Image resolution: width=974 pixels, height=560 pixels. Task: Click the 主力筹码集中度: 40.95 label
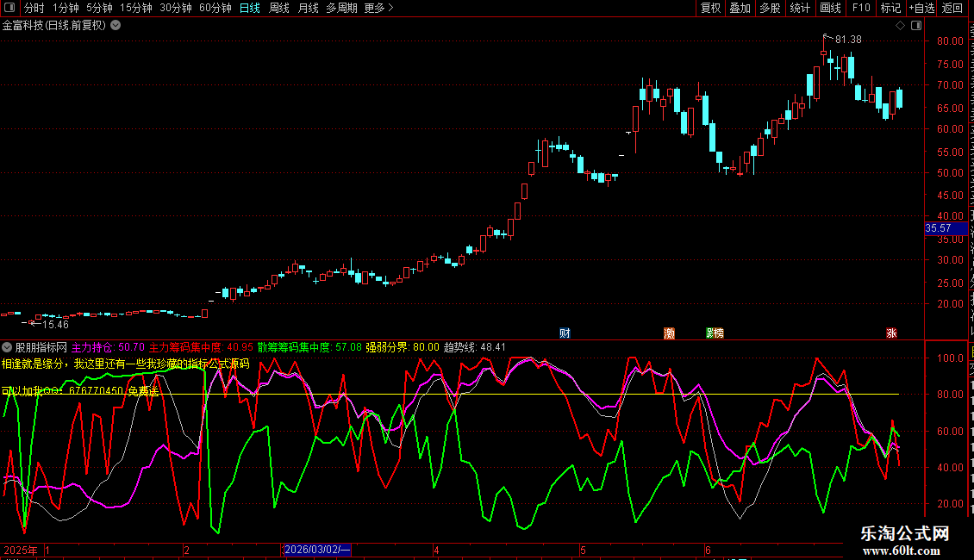pyautogui.click(x=201, y=348)
